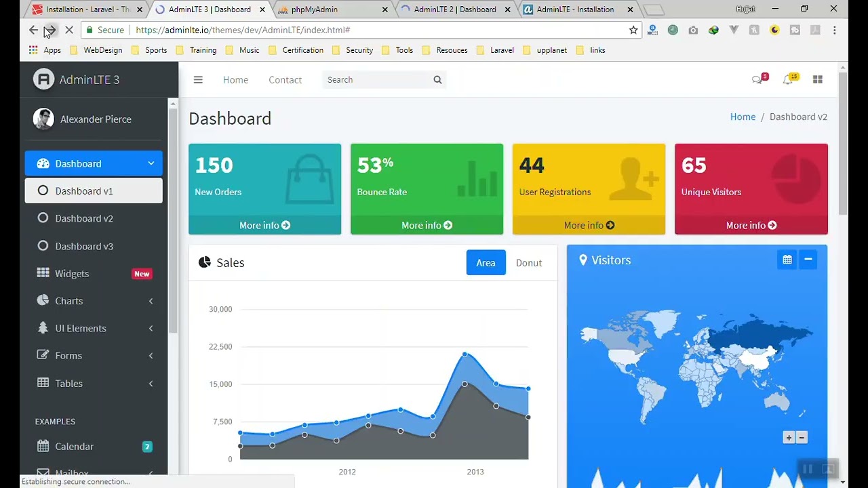Select Dashboard v1 in sidebar
The image size is (868, 488).
click(94, 191)
